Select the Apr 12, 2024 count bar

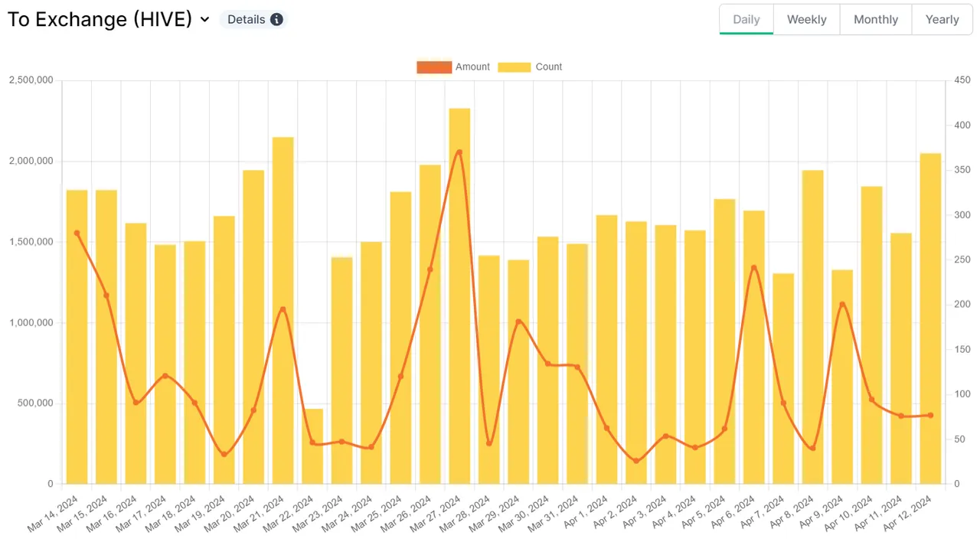[x=930, y=318]
